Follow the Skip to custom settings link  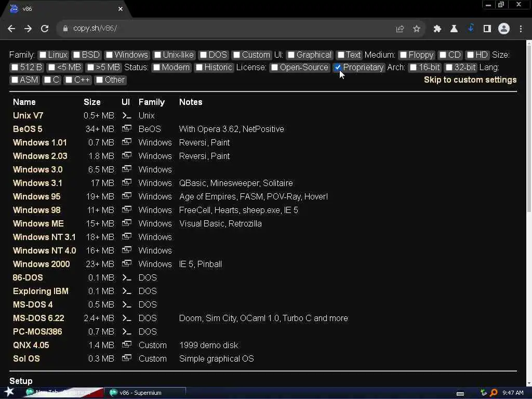470,80
